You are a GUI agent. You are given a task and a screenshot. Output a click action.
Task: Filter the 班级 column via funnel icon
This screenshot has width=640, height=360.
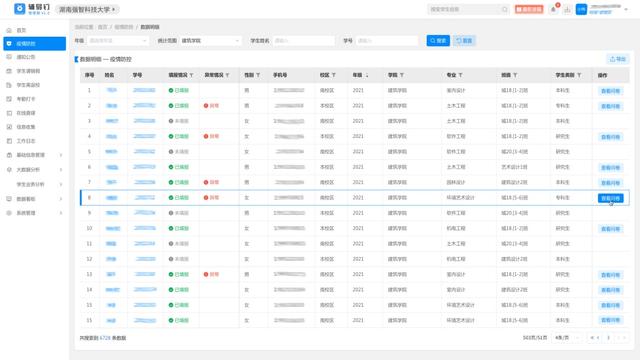pos(515,75)
